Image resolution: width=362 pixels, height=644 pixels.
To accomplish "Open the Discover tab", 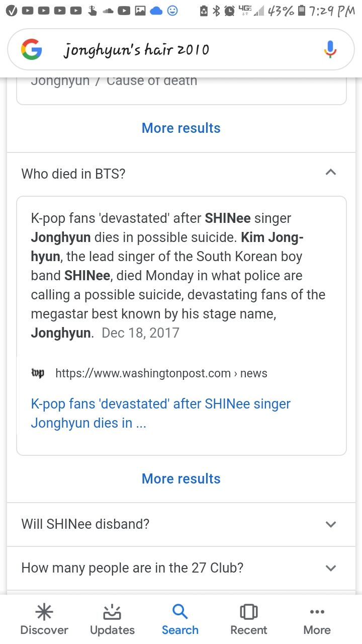I will click(44, 620).
